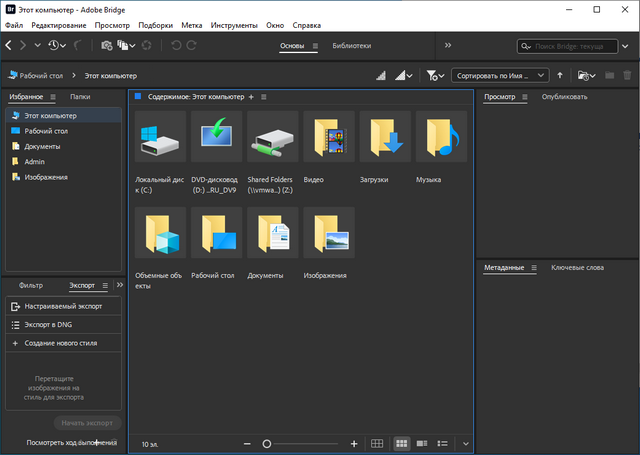
Task: Switch to list view mode
Action: click(443, 443)
